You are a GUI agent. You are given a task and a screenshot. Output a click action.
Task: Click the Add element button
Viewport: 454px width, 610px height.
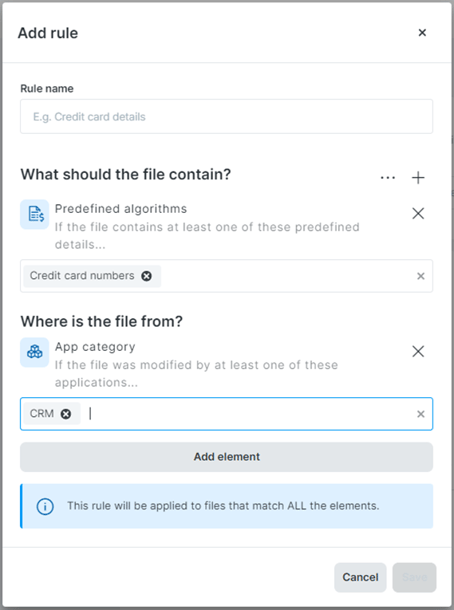tap(226, 457)
